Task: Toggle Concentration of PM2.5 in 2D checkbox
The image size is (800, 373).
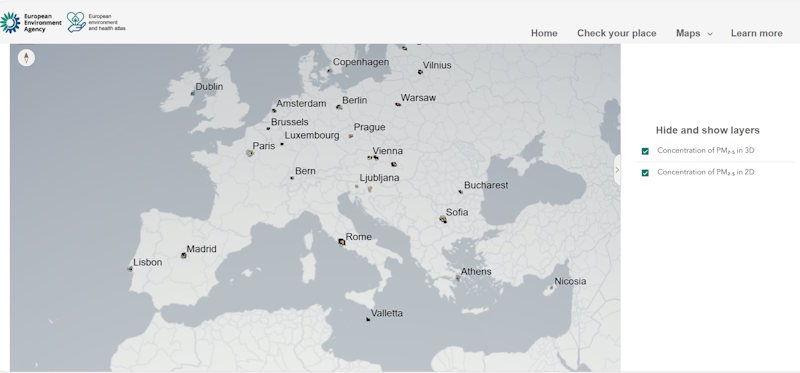Action: tap(645, 173)
